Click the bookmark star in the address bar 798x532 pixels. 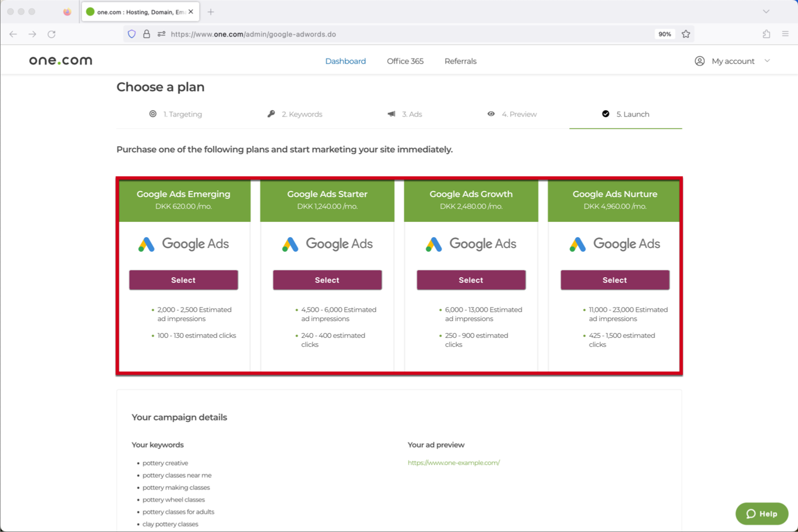686,34
